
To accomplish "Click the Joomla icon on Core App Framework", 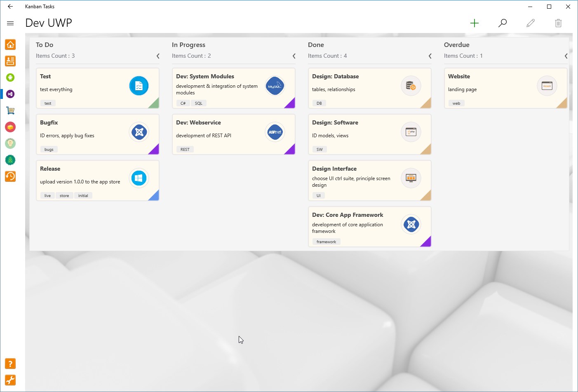I will 411,224.
